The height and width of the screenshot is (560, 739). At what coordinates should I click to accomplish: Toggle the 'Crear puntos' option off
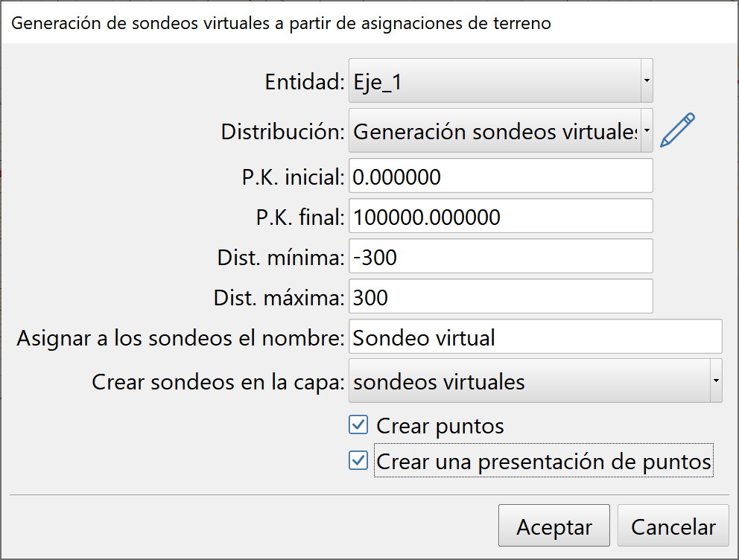click(x=358, y=424)
